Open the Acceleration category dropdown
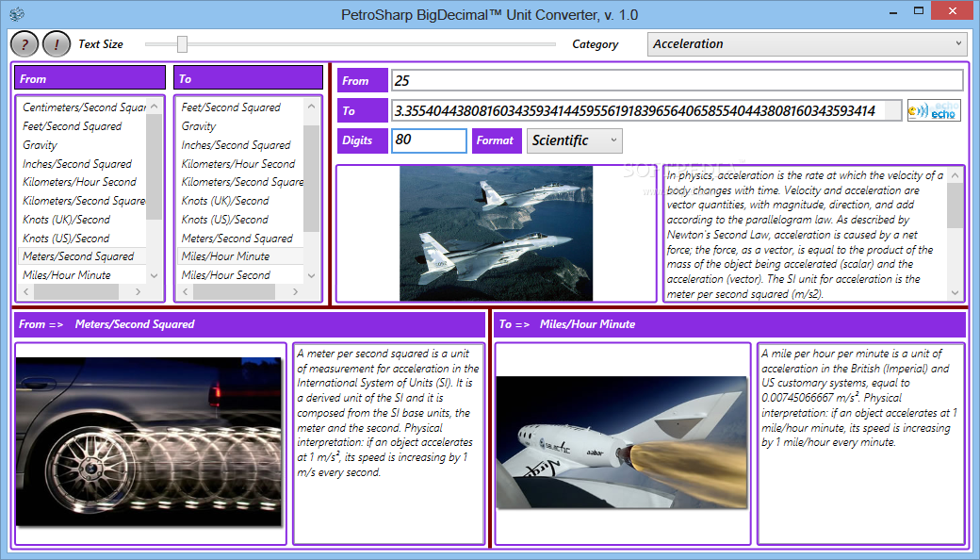Screen dimensions: 980x560 [807, 43]
